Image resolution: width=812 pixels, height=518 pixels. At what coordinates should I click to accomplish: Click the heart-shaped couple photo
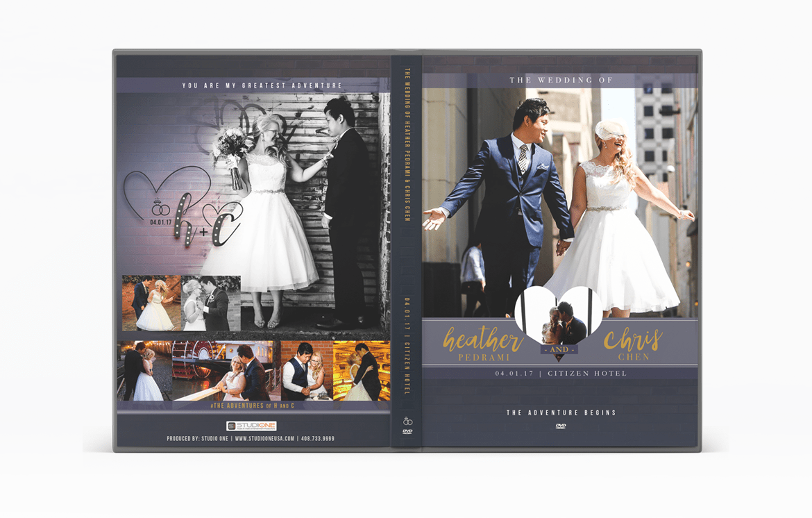coord(559,315)
